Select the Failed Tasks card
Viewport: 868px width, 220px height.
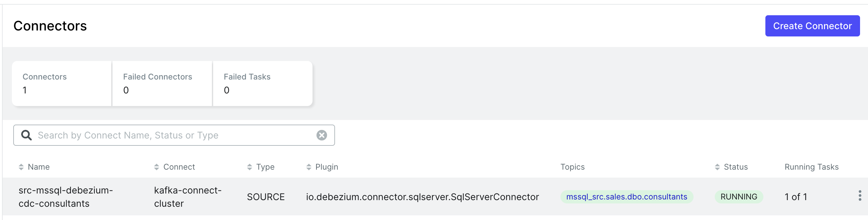tap(263, 84)
